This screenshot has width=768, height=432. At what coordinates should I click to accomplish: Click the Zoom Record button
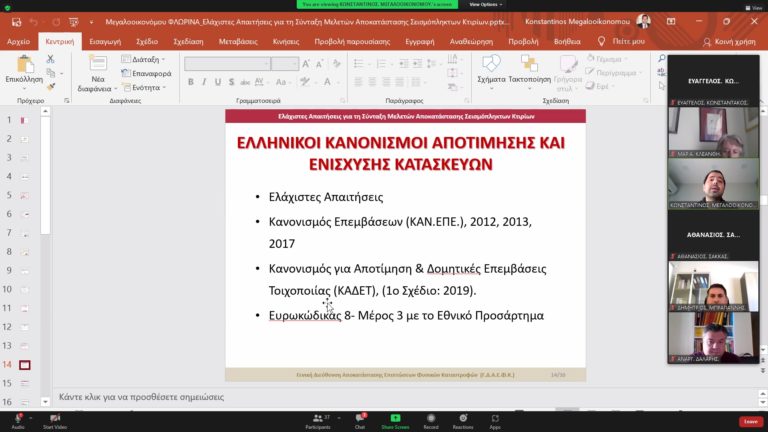431,421
